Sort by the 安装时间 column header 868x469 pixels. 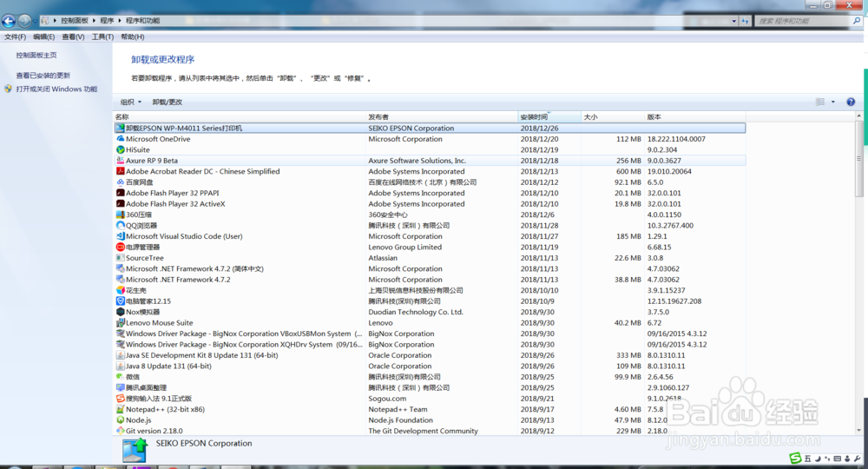click(549, 117)
